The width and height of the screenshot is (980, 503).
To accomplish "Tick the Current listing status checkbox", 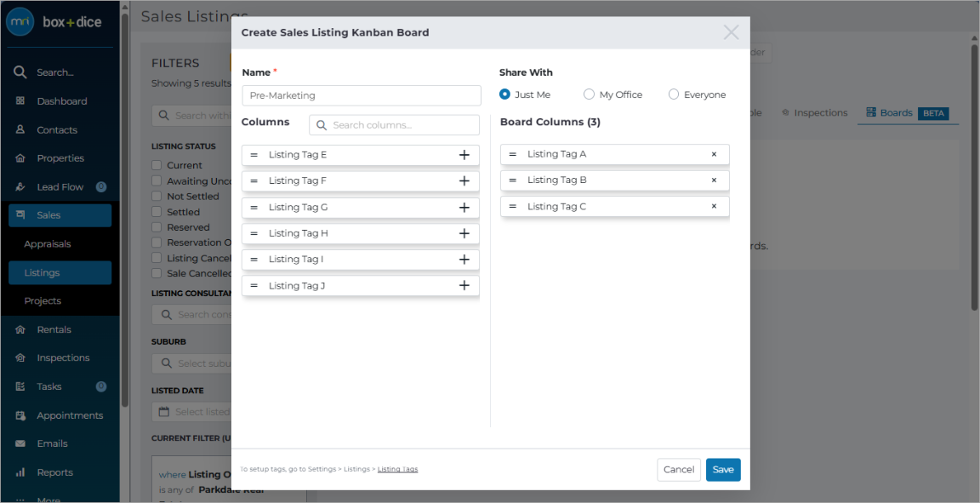I will [x=157, y=165].
